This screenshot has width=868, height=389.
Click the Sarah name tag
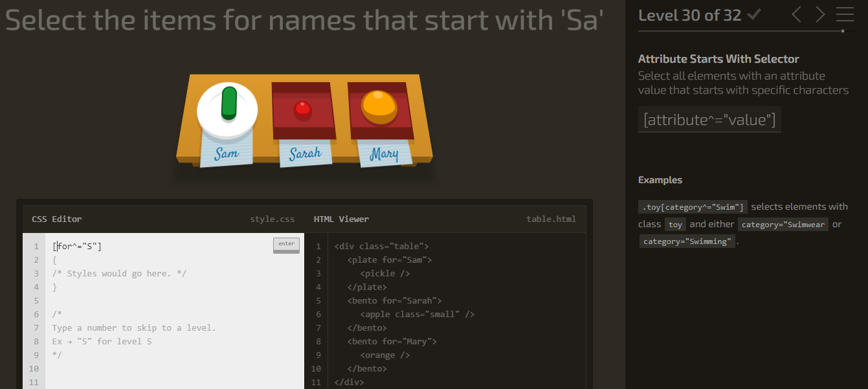point(305,154)
